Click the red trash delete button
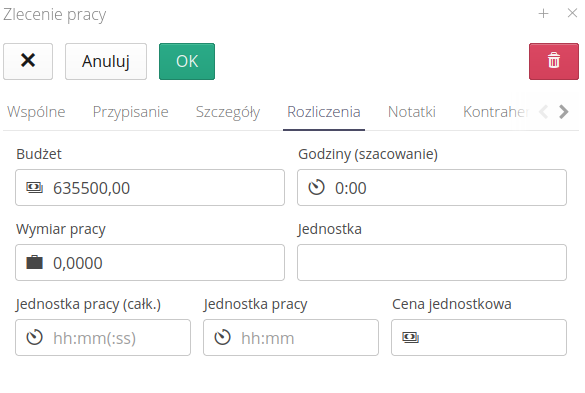 pyautogui.click(x=554, y=62)
